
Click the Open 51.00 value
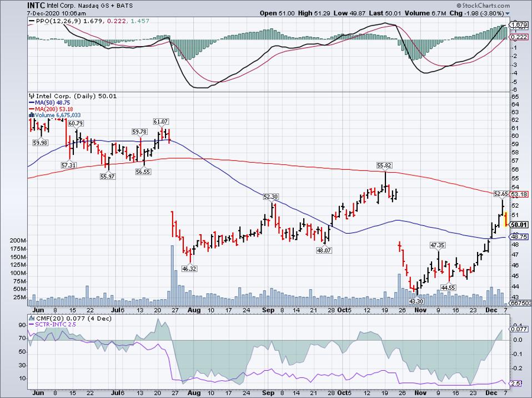point(277,13)
